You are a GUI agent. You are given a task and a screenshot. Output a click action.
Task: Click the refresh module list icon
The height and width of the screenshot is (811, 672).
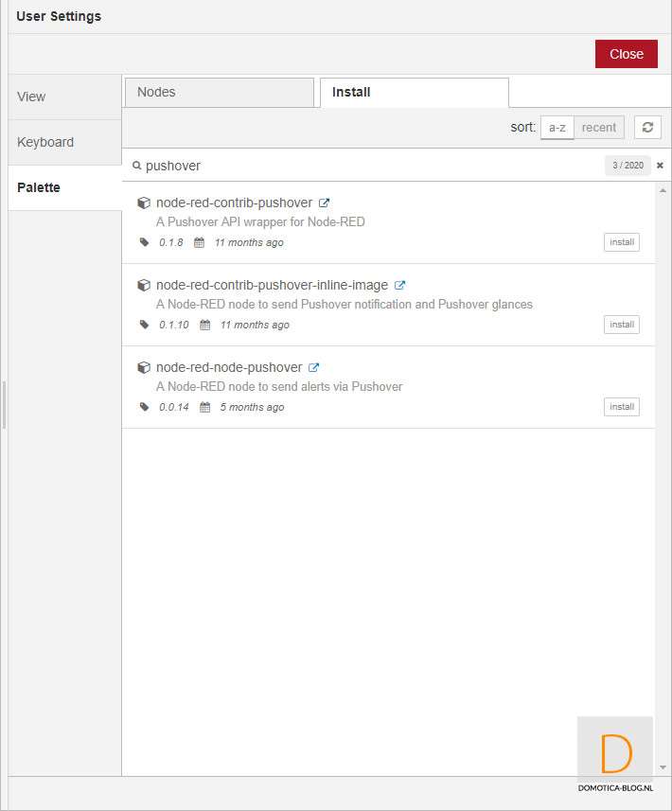pyautogui.click(x=647, y=128)
